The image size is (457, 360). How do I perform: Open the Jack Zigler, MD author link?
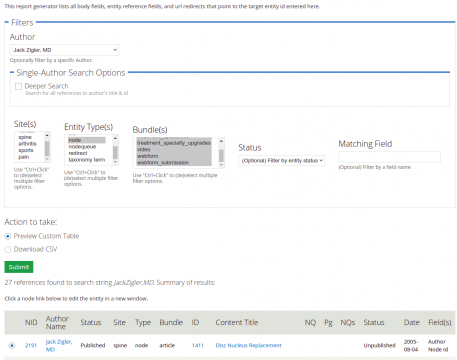point(59,346)
